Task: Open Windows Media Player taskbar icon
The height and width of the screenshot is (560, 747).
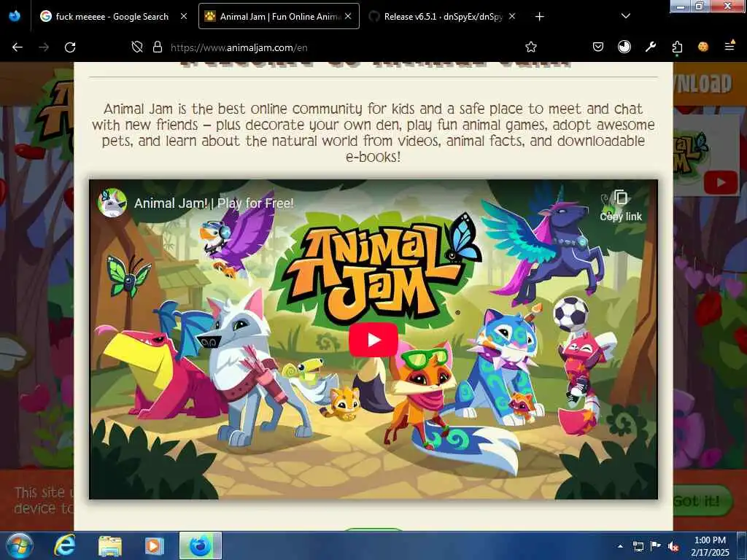Action: 155,545
